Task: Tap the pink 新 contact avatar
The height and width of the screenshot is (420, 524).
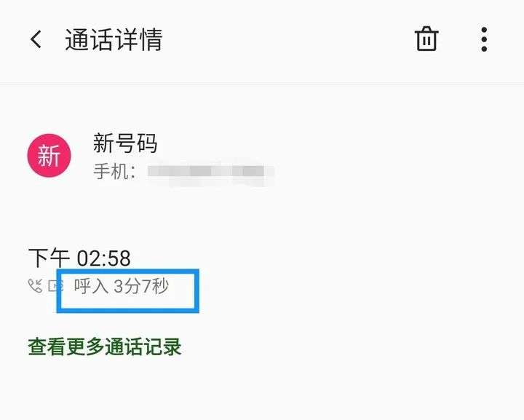Action: (x=49, y=155)
